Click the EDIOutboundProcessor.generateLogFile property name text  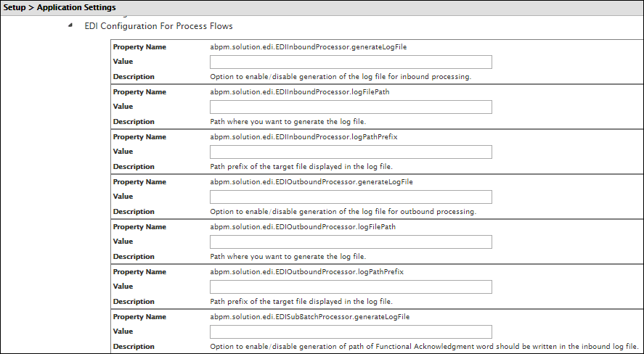tap(311, 182)
